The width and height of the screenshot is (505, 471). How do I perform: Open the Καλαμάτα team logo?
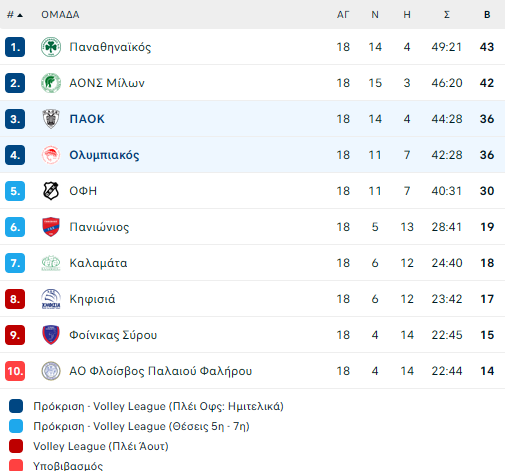[x=51, y=263]
